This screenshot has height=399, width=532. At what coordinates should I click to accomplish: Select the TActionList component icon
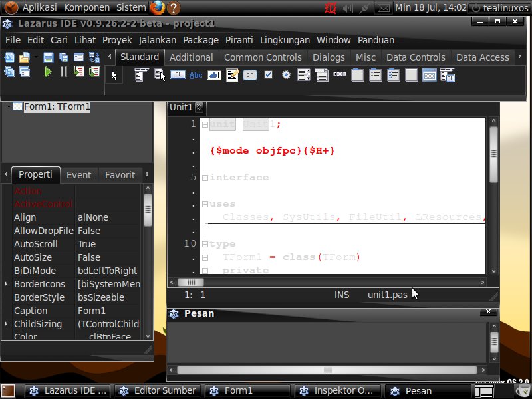tap(448, 75)
